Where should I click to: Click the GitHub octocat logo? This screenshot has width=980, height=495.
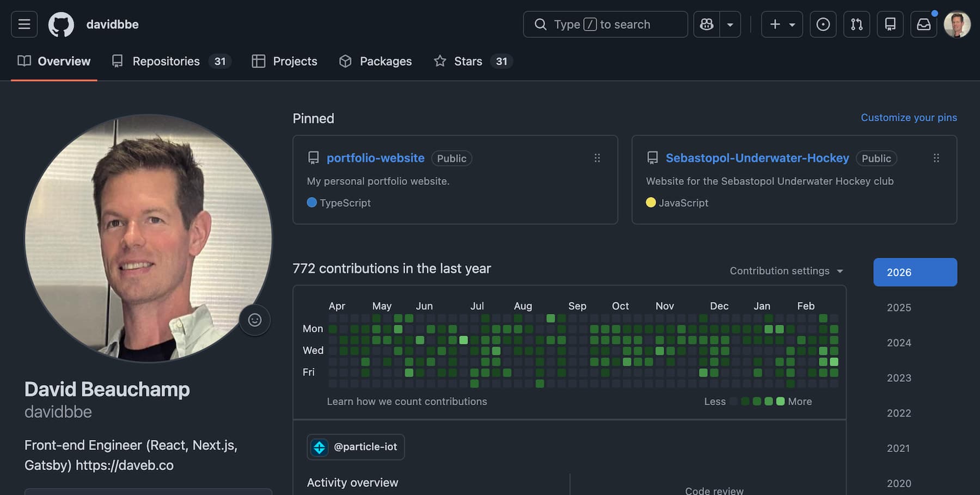pos(62,24)
